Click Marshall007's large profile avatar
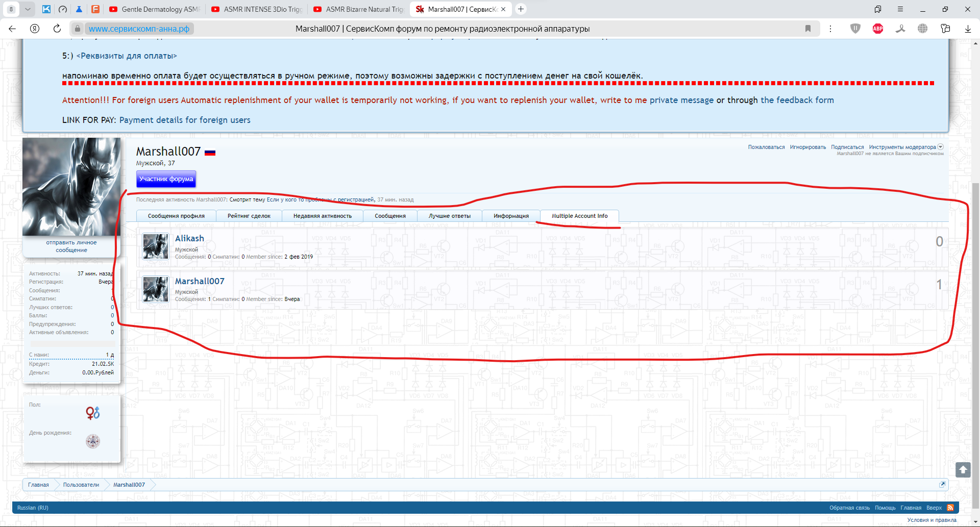980x527 pixels. tap(71, 187)
